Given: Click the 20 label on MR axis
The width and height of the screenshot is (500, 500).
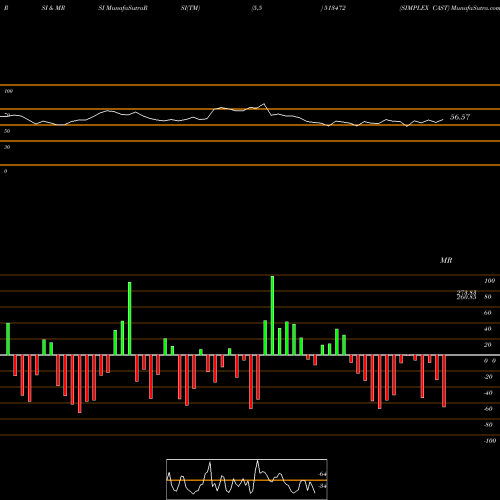Looking at the screenshot, I should 487,345.
